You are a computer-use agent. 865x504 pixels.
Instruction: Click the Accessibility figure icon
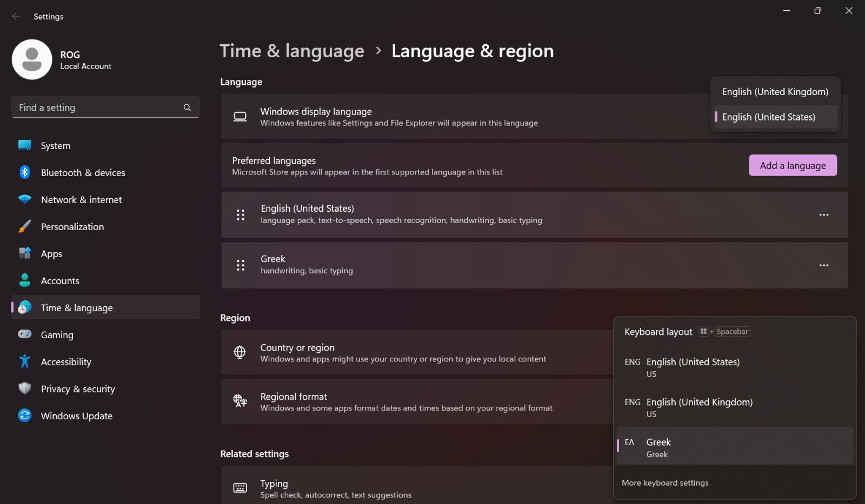(25, 361)
